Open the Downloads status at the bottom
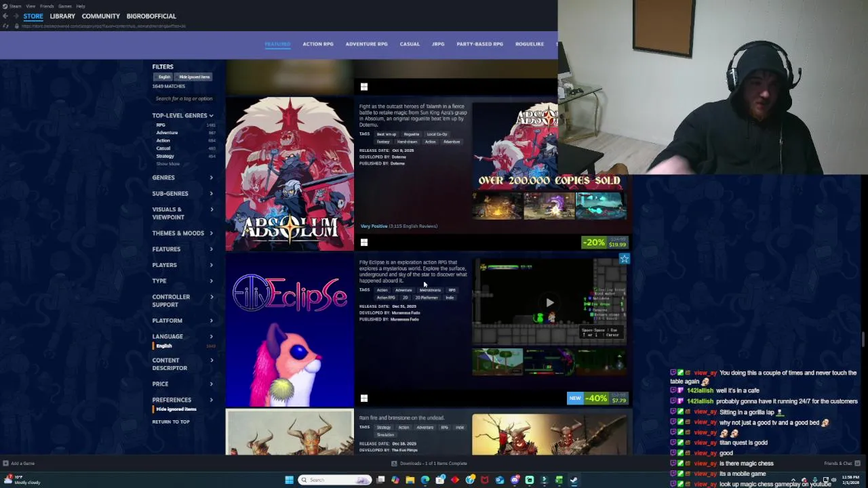This screenshot has width=868, height=488. pos(429,464)
